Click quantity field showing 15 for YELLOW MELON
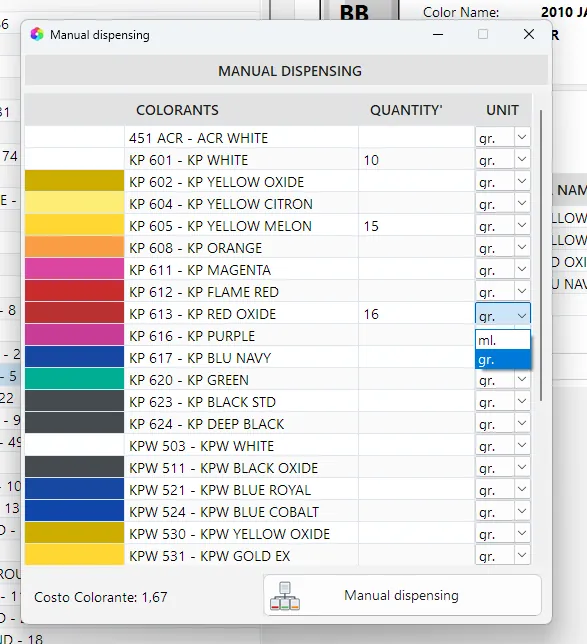Image resolution: width=587 pixels, height=644 pixels. (417, 225)
